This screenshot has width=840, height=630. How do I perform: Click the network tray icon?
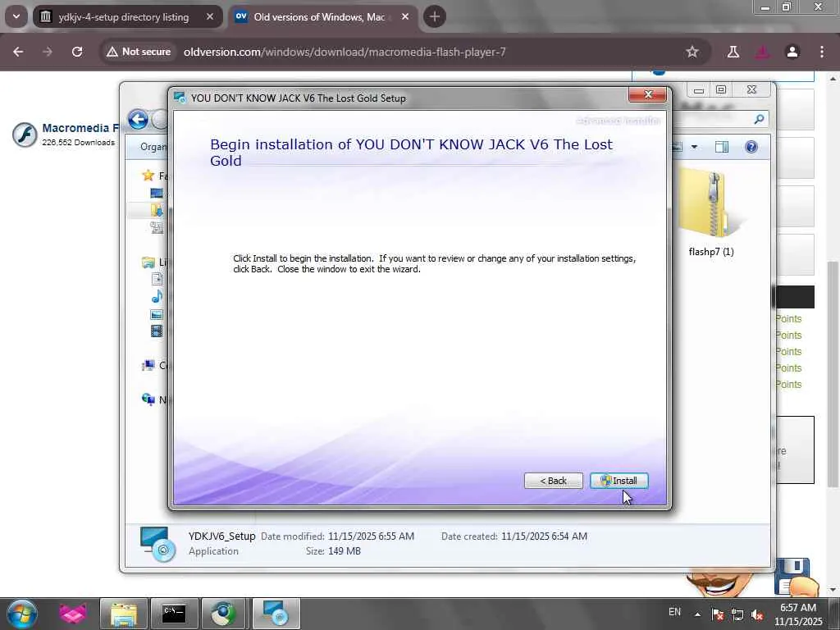[737, 614]
